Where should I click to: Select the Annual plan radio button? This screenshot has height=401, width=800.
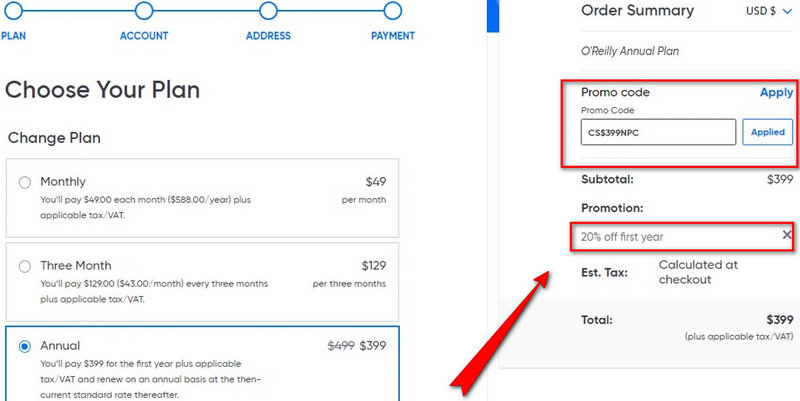tap(25, 346)
